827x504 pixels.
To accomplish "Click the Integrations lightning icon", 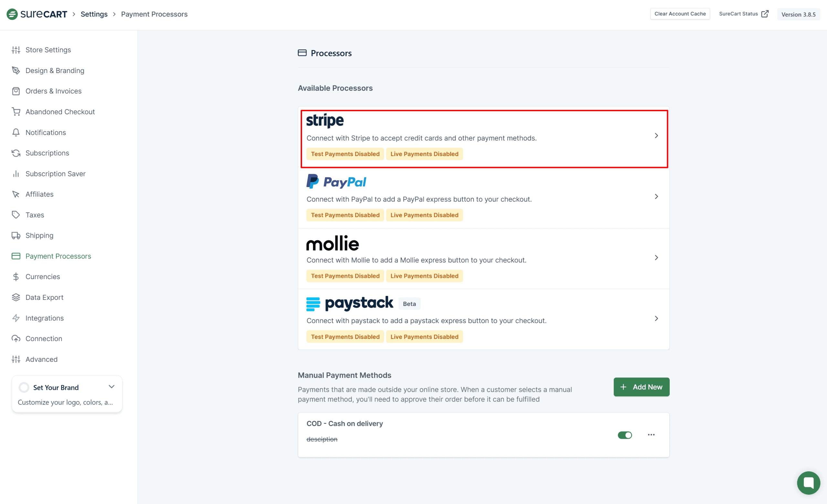I will tap(16, 318).
